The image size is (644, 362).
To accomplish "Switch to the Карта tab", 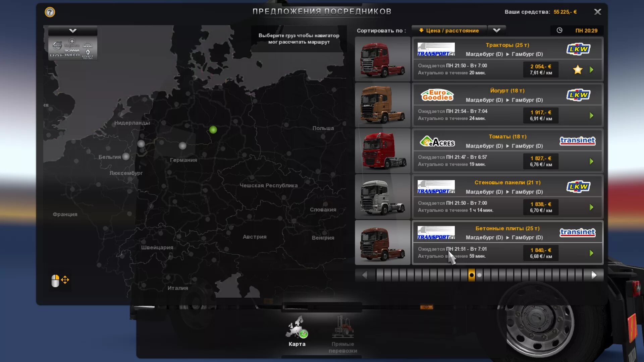I will (297, 331).
